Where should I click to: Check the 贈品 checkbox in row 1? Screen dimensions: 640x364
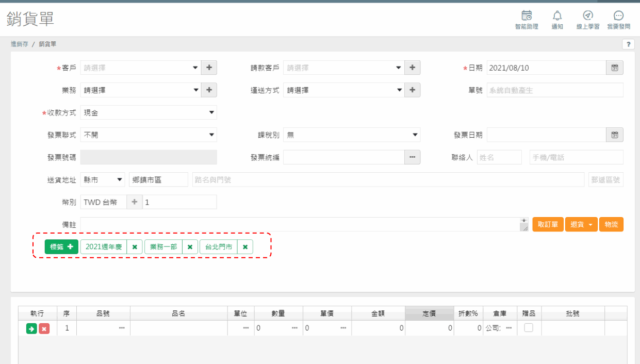[529, 327]
